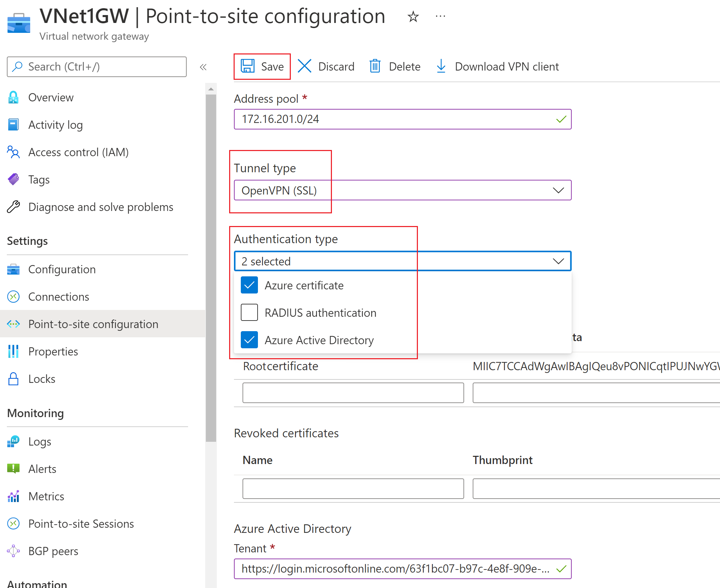
Task: Click the sidebar scroll up arrow
Action: (x=211, y=89)
